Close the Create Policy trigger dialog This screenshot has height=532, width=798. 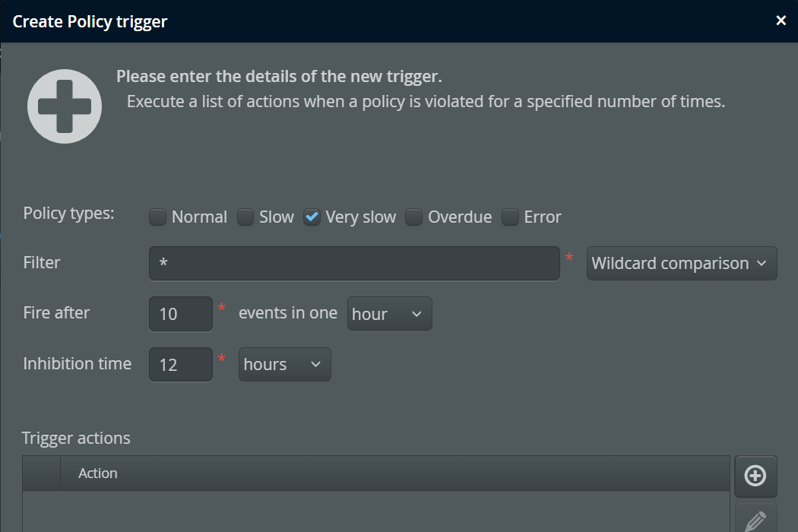click(781, 21)
